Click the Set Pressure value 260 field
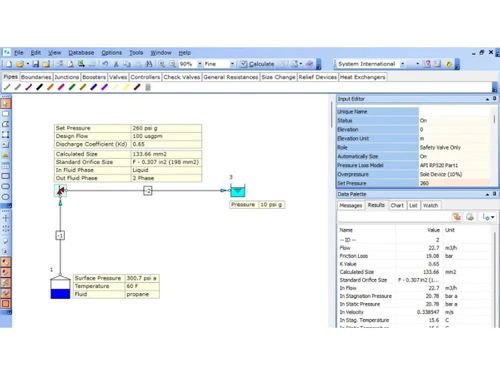Screen dimensions: 500x375 [455, 183]
